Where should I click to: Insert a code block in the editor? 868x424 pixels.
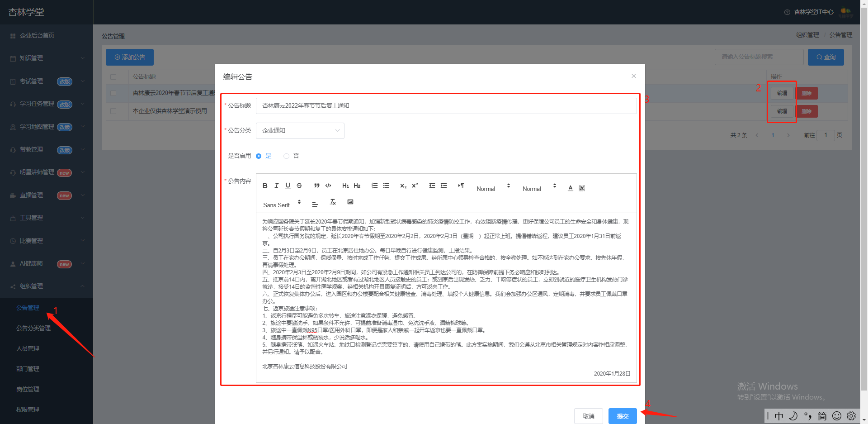pyautogui.click(x=328, y=186)
